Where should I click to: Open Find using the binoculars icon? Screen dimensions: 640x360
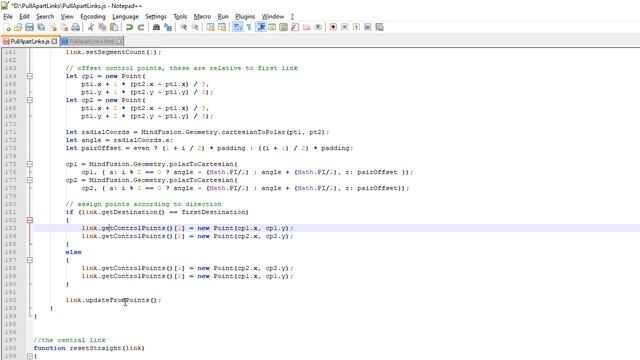156,27
